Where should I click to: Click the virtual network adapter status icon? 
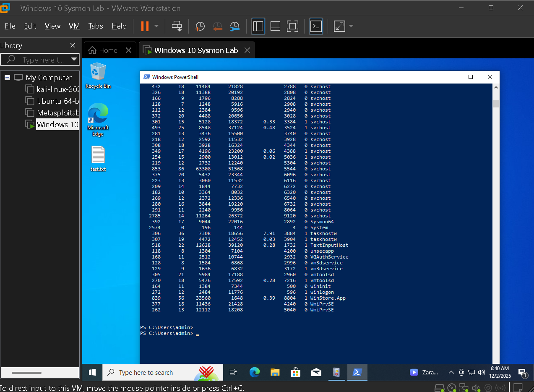465,388
